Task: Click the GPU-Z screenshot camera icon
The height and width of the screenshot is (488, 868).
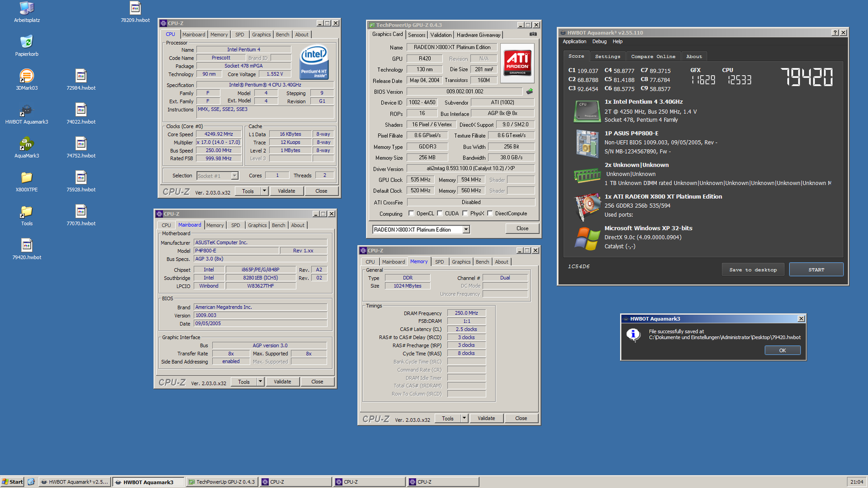Action: (x=533, y=34)
